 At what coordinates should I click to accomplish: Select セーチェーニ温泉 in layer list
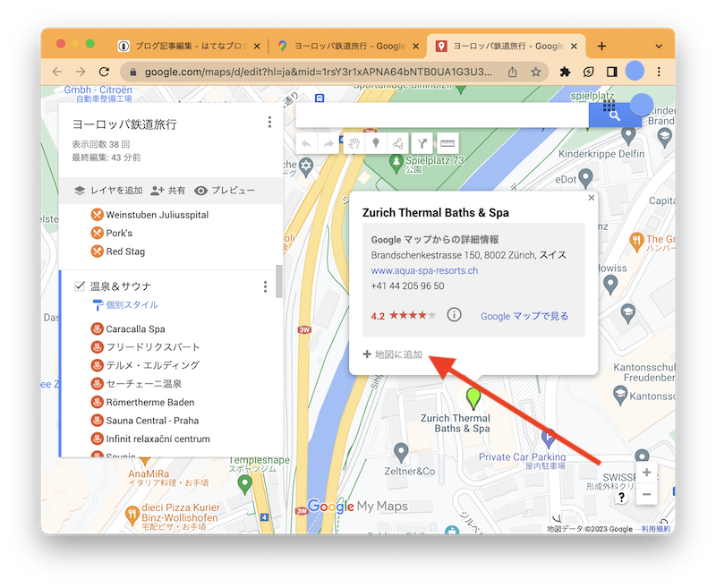click(x=144, y=383)
